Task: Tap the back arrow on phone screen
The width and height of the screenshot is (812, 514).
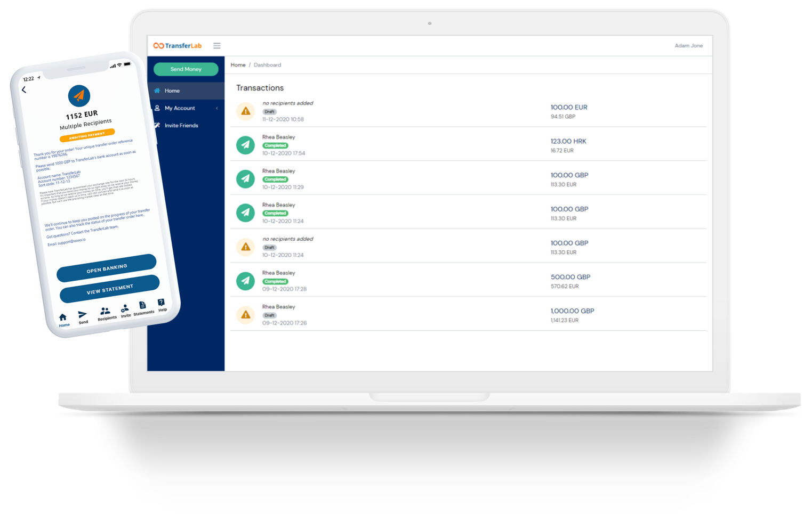Action: (x=24, y=90)
